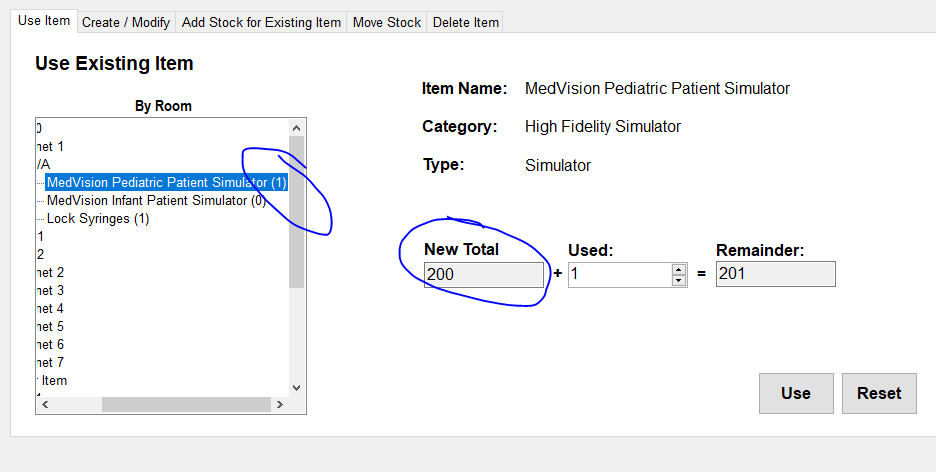Screen dimensions: 936x472
Task: Click room list scroll down arrow
Action: (x=297, y=388)
